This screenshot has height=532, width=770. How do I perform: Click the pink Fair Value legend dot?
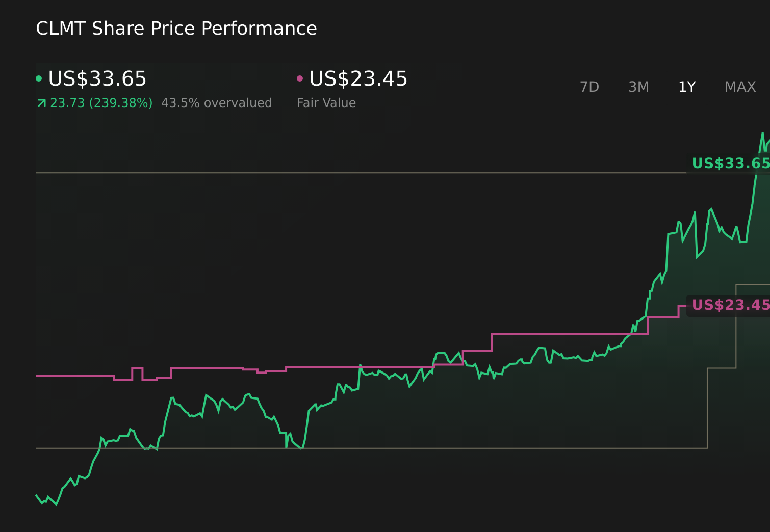pyautogui.click(x=300, y=78)
